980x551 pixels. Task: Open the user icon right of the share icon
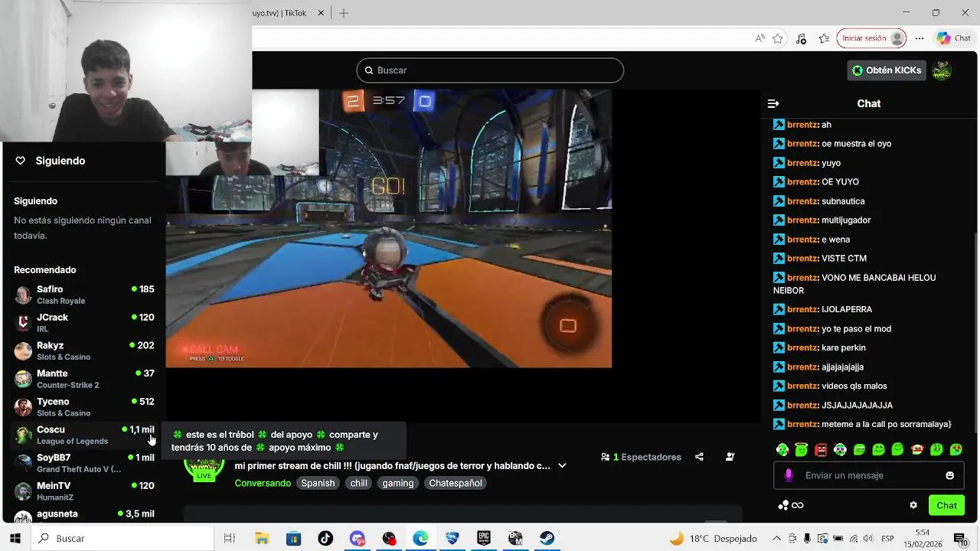coord(730,457)
